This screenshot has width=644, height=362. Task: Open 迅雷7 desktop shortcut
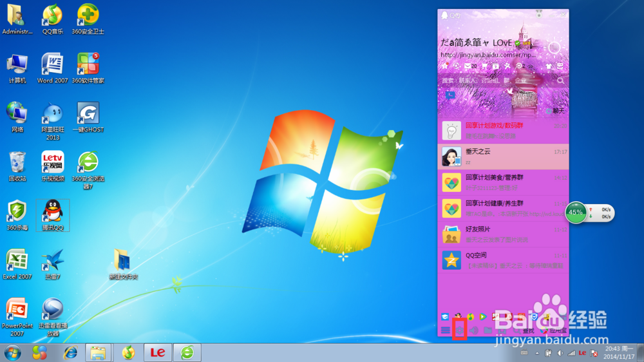click(53, 264)
